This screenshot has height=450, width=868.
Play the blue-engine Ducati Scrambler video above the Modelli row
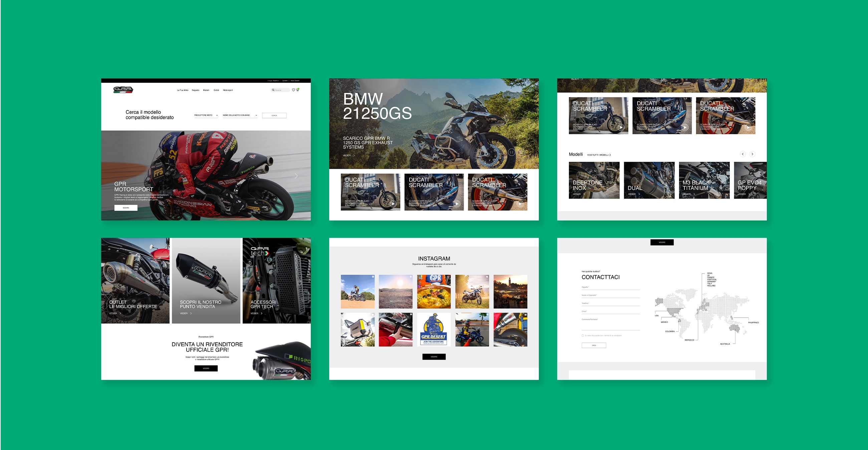pyautogui.click(x=684, y=127)
